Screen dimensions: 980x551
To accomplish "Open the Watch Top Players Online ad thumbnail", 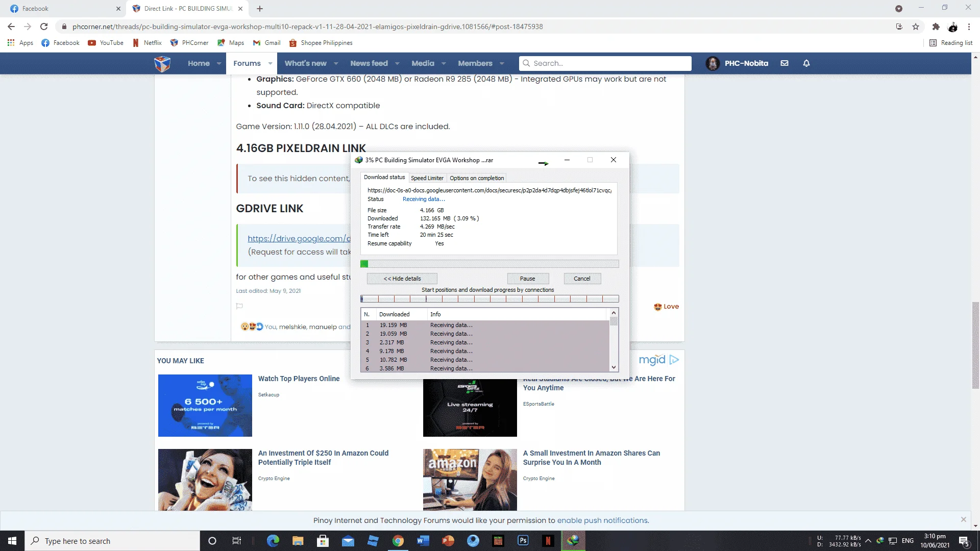I will coord(205,406).
